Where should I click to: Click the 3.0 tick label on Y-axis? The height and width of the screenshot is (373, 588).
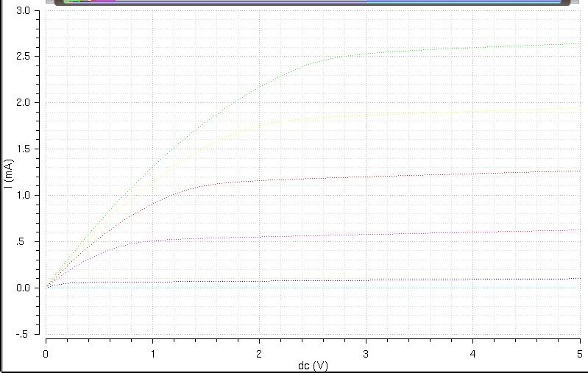23,11
